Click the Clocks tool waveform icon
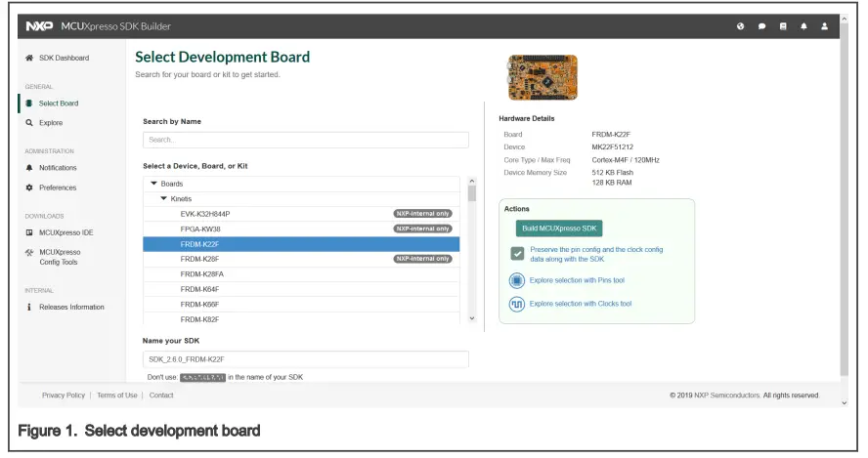 pos(516,304)
